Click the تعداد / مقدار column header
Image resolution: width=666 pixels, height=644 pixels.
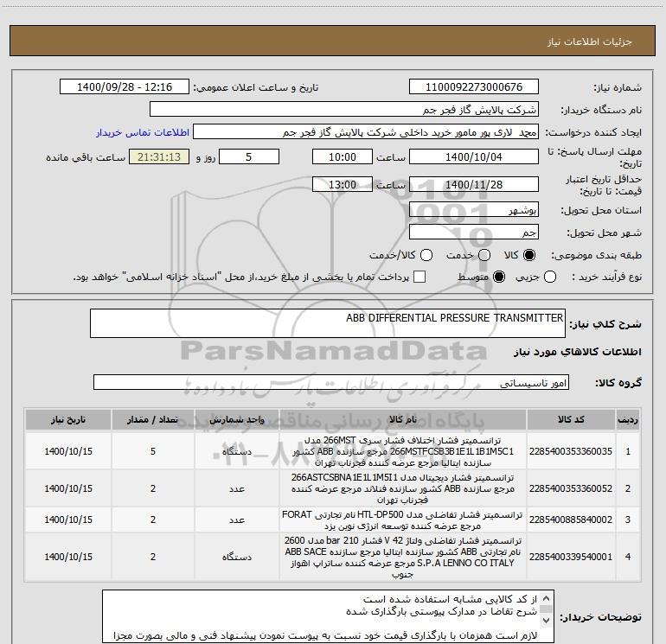(x=153, y=420)
